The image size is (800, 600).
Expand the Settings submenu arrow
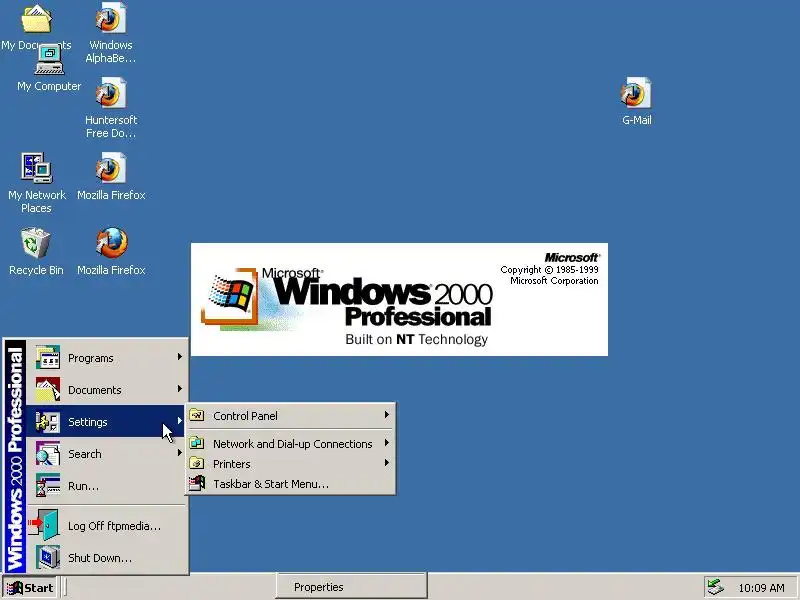180,420
